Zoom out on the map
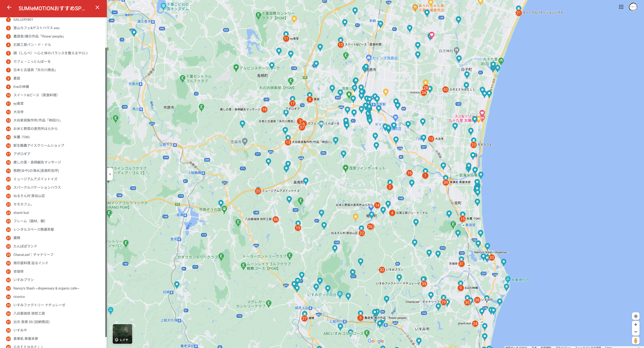The image size is (644, 348). 636,332
